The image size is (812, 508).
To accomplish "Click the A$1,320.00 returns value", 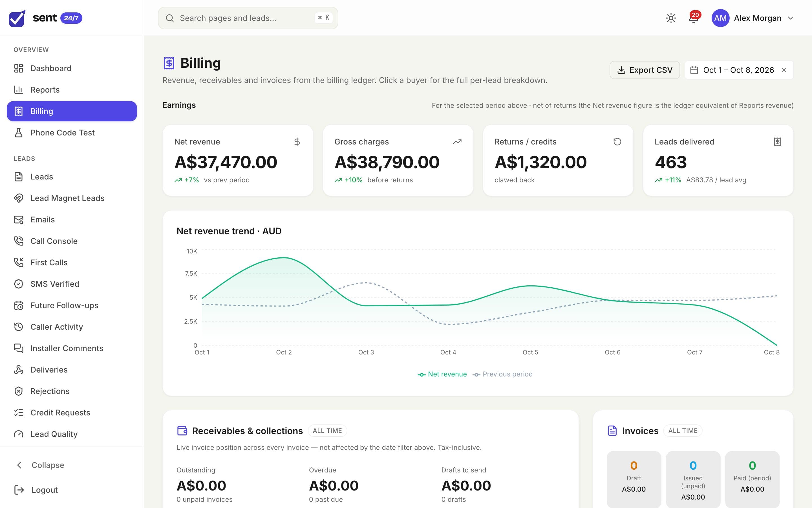I will 540,162.
